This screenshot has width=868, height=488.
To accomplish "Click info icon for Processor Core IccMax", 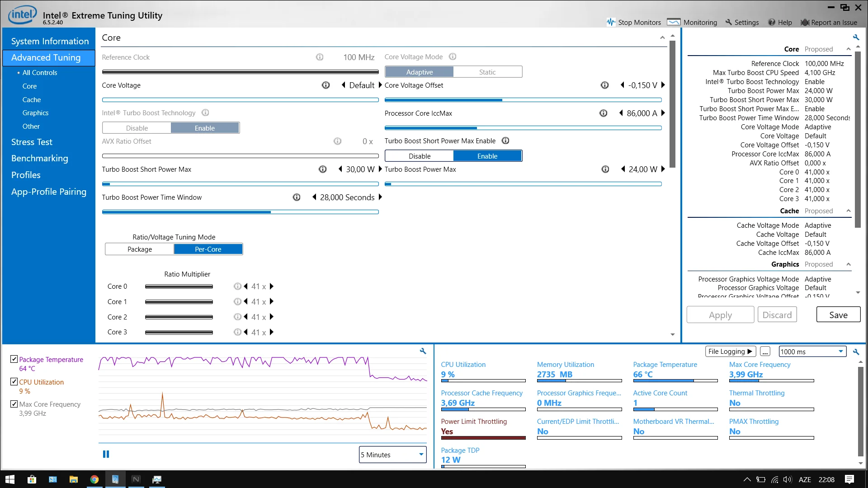I will (603, 113).
